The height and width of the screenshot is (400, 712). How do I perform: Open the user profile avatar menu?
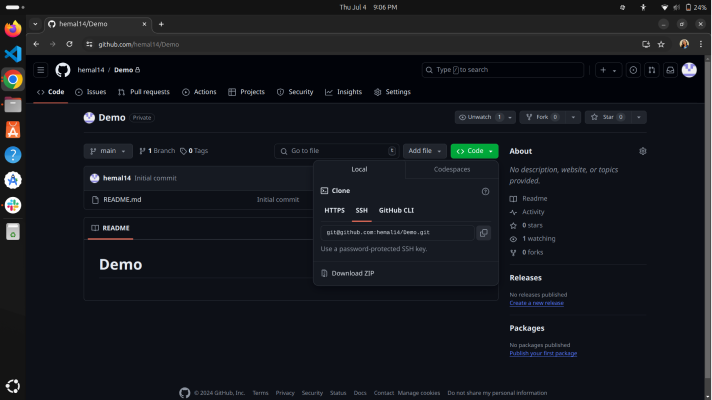click(x=689, y=70)
